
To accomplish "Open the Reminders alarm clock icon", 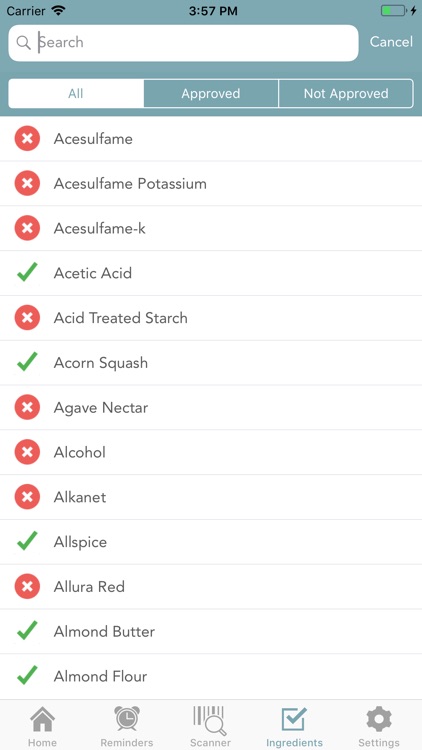I will [x=127, y=718].
